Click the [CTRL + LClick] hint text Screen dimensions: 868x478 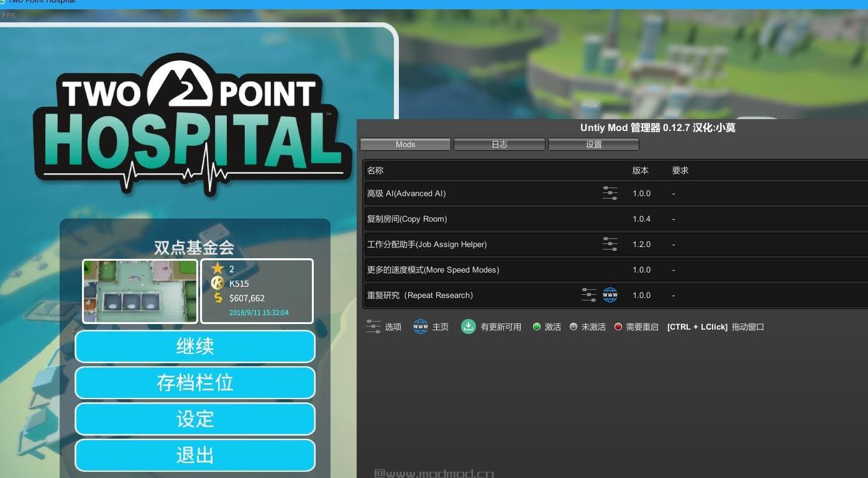click(697, 327)
